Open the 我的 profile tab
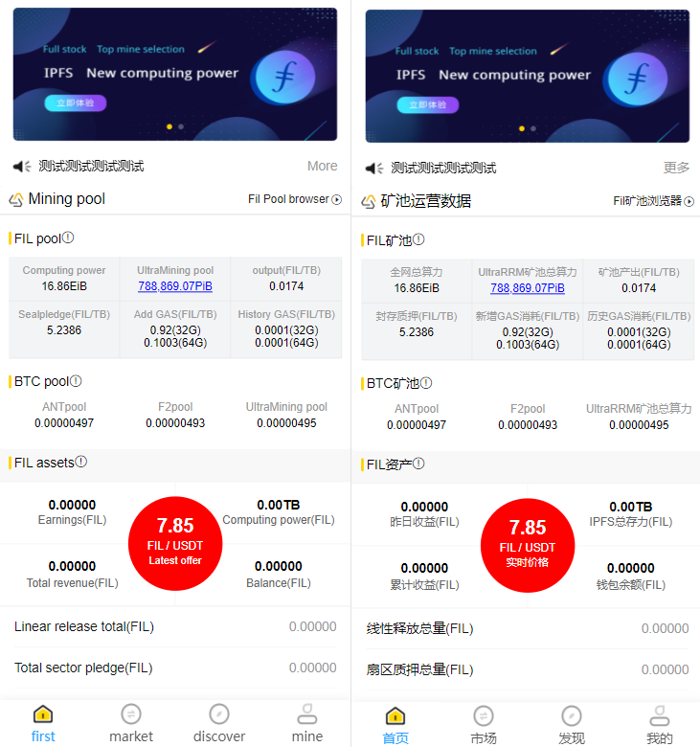Image resolution: width=700 pixels, height=747 pixels. click(660, 726)
